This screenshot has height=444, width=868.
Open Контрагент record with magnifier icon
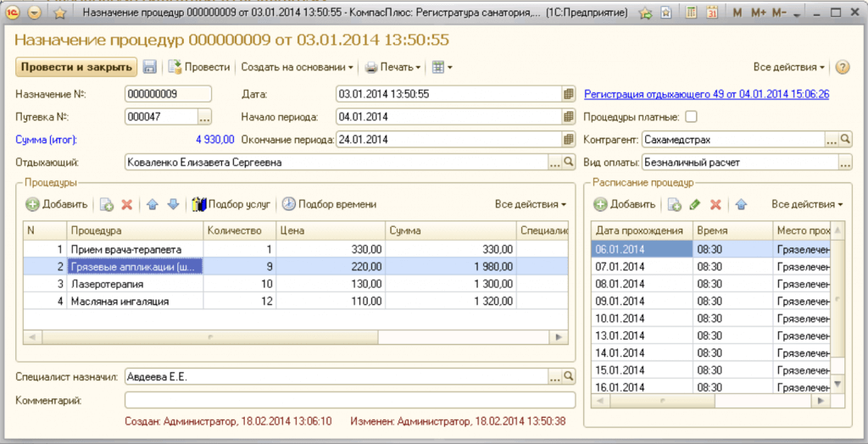point(845,140)
